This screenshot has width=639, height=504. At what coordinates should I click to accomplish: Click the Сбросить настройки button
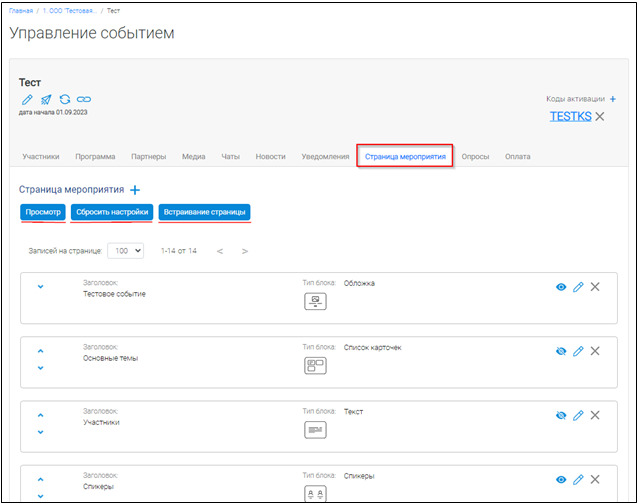pos(112,212)
